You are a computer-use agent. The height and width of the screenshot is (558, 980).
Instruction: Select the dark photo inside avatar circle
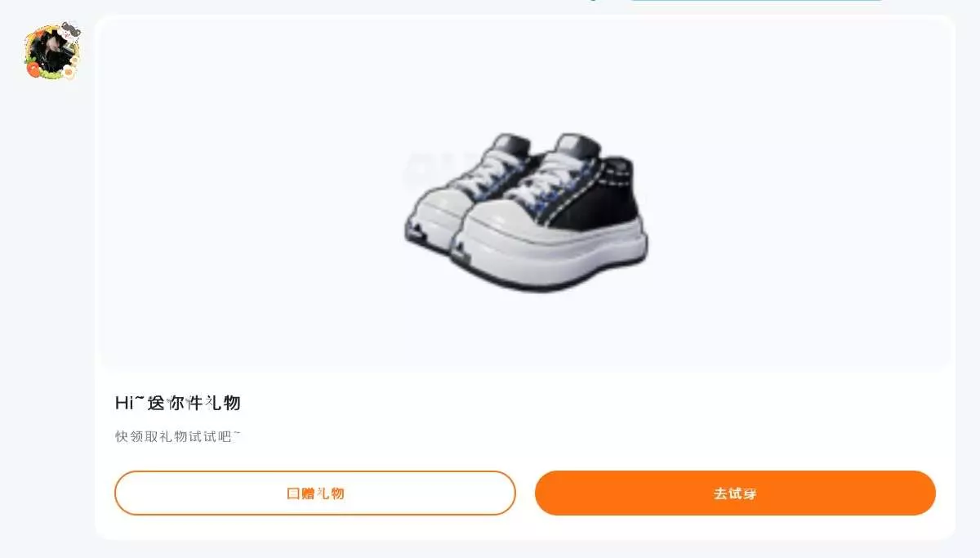(x=50, y=51)
